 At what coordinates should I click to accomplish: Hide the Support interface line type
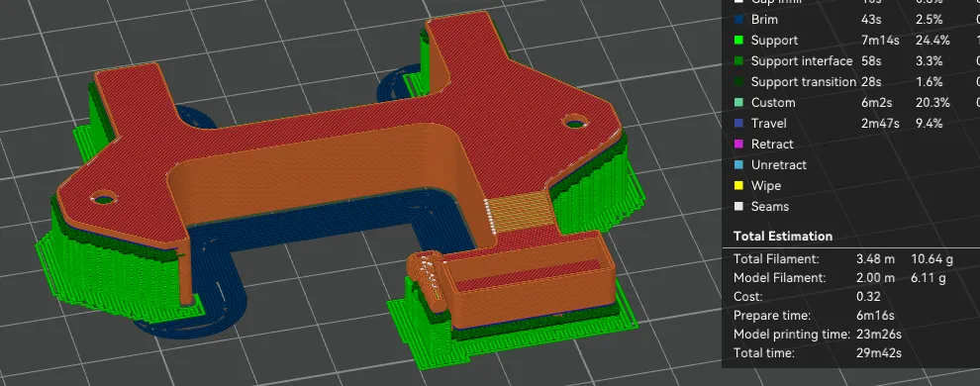(801, 61)
